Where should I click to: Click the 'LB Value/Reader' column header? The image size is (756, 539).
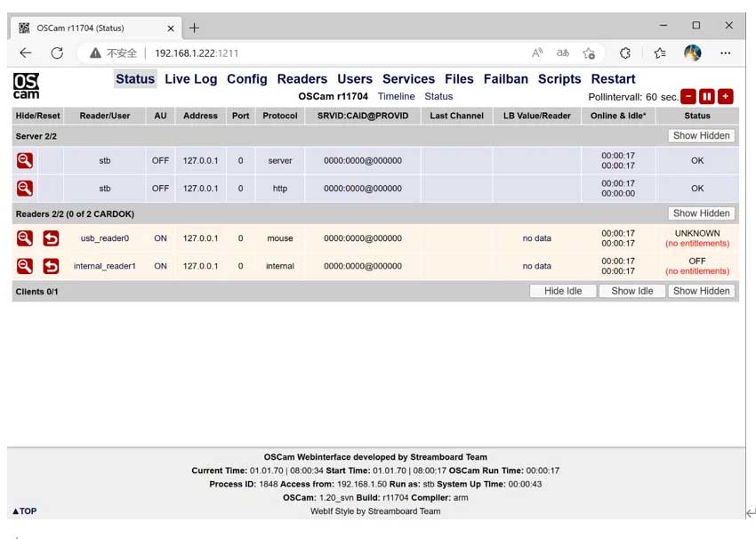[x=536, y=116]
